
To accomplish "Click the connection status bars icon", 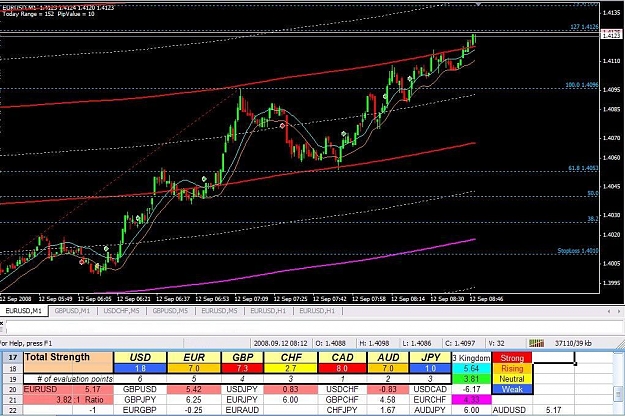I will [x=536, y=343].
